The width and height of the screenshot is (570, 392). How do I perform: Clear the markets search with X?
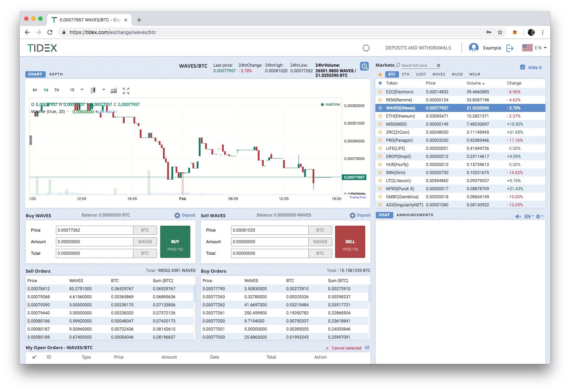click(438, 66)
